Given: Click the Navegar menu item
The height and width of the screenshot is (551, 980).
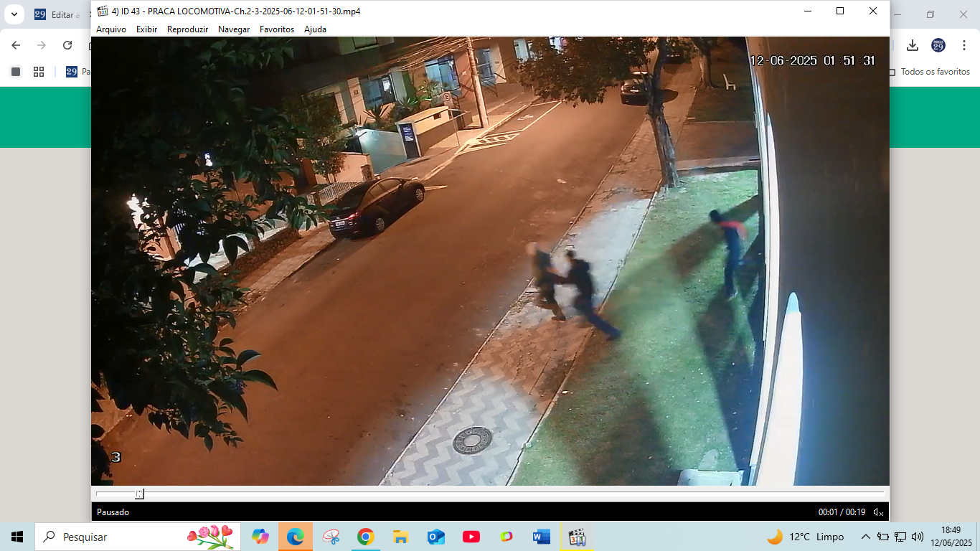Looking at the screenshot, I should [234, 29].
